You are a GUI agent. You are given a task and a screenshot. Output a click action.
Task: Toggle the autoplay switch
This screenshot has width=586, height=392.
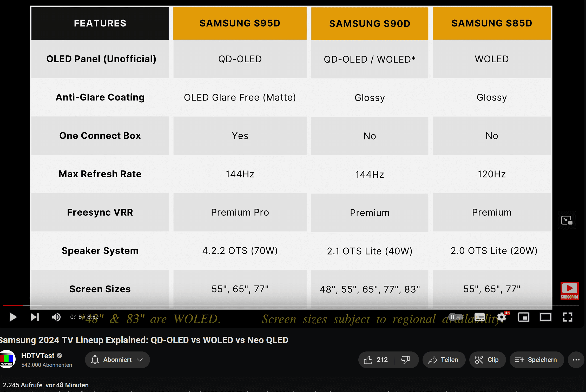[456, 317]
